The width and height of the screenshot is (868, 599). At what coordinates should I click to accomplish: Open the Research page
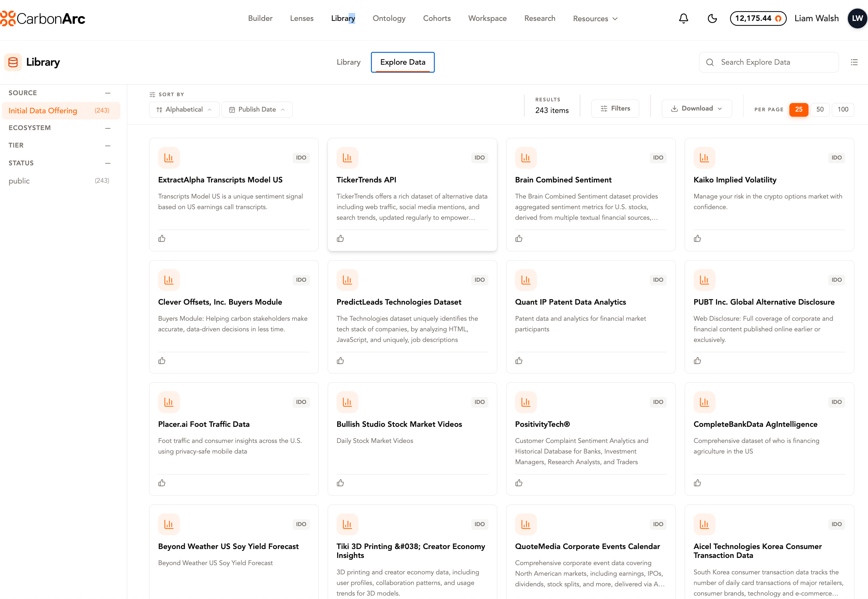pos(540,18)
